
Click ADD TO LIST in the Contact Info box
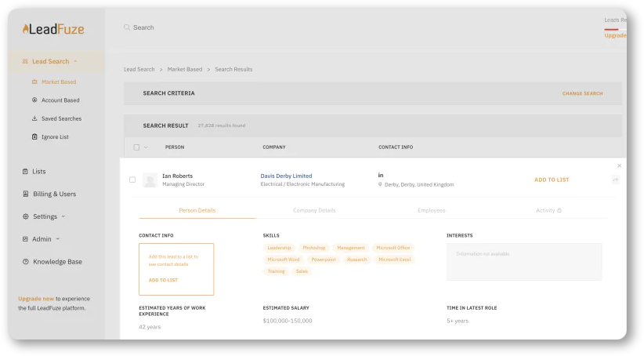[x=163, y=280]
